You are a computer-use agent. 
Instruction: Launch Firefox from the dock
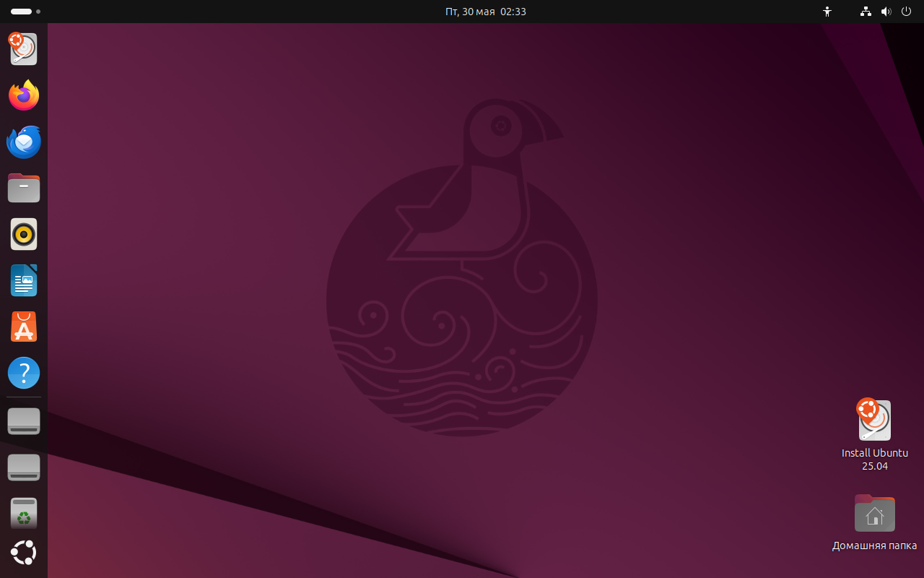(x=24, y=95)
